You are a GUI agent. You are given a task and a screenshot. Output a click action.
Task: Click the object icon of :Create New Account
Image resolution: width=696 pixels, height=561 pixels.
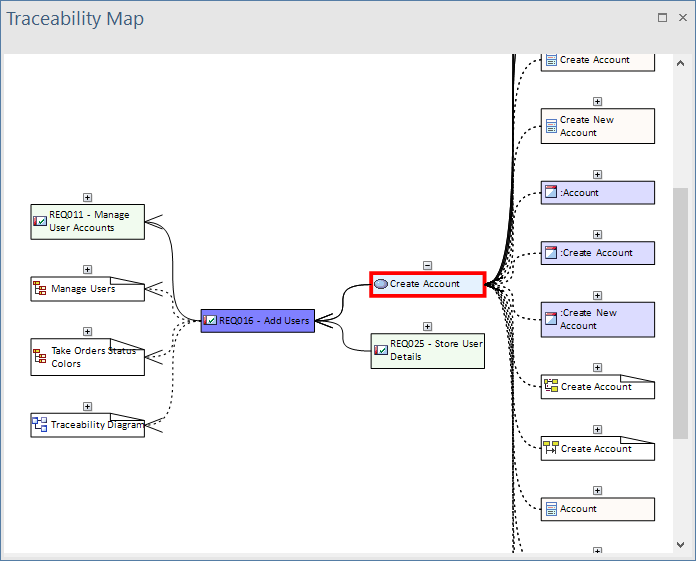(551, 319)
